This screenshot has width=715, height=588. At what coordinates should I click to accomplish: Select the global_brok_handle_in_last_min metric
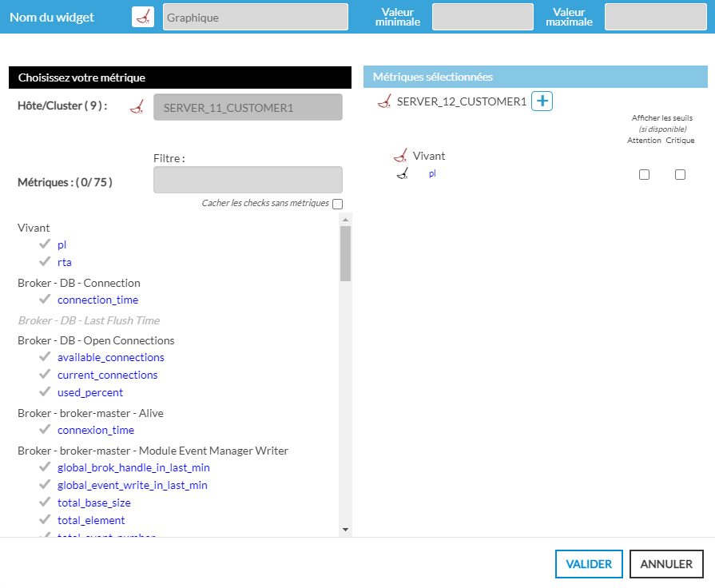(x=133, y=467)
